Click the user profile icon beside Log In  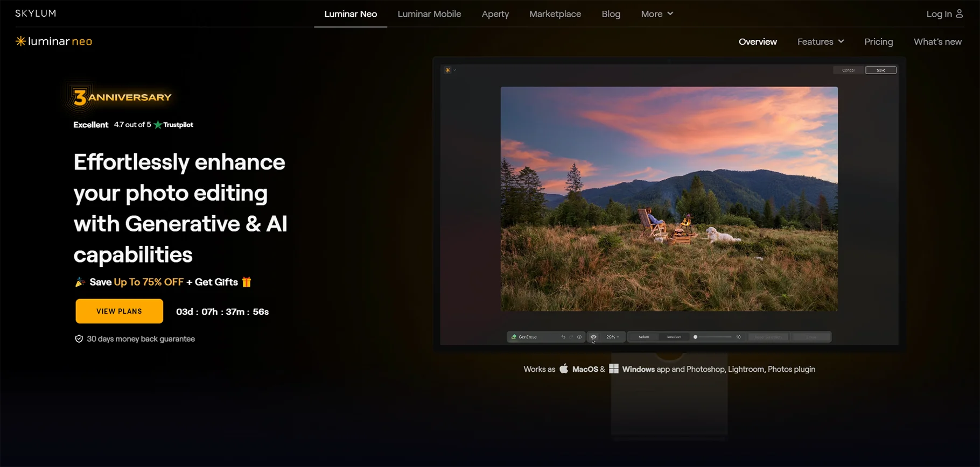959,13
